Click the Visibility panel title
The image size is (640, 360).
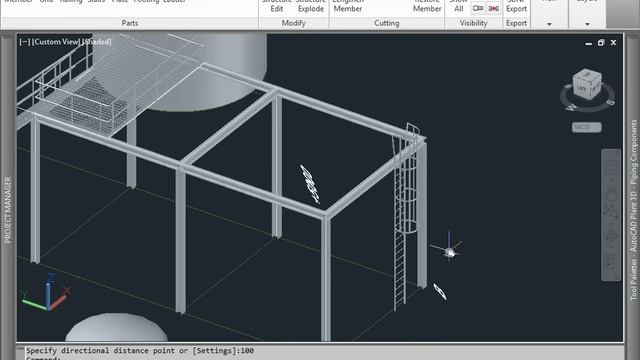473,23
